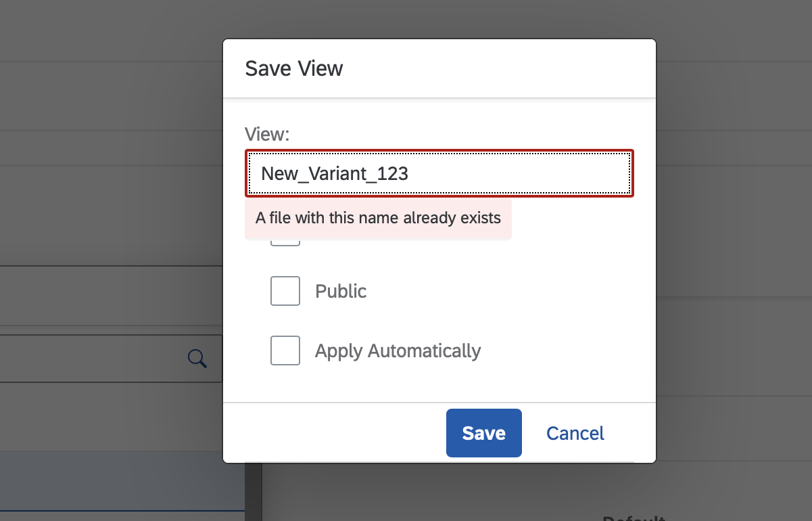The height and width of the screenshot is (521, 812).
Task: Click the Public checkbox label text
Action: (x=341, y=291)
